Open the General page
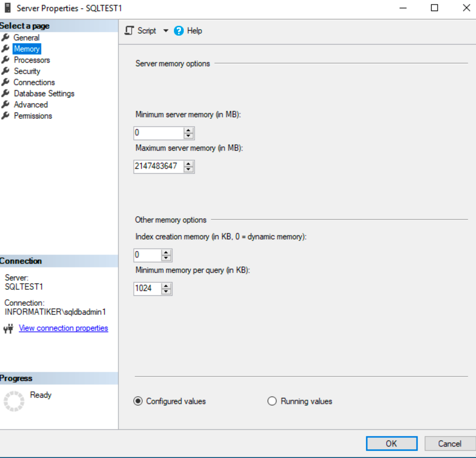476x458 pixels. click(27, 37)
